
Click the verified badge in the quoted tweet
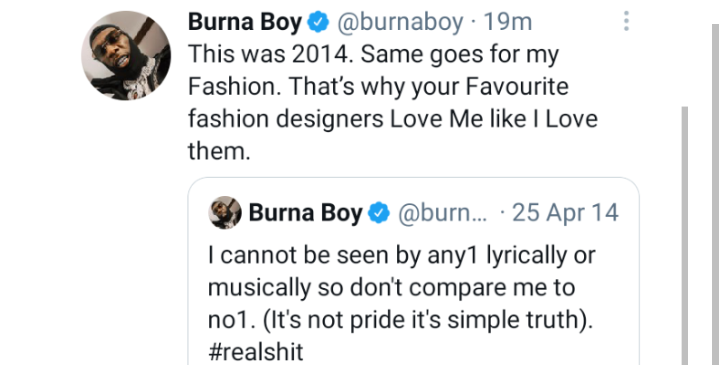tap(379, 213)
